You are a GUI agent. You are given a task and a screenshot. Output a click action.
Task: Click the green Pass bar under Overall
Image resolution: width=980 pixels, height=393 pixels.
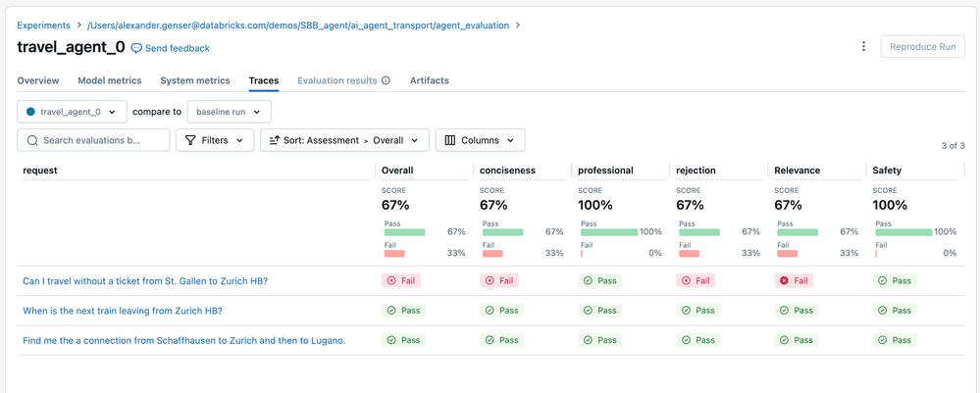click(x=404, y=232)
